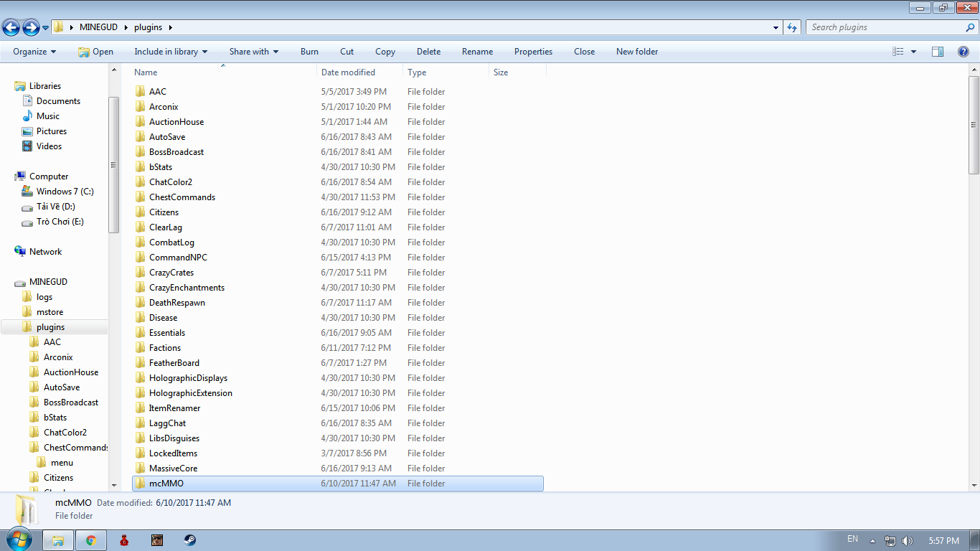Click the volume speaker tray icon

click(x=908, y=541)
